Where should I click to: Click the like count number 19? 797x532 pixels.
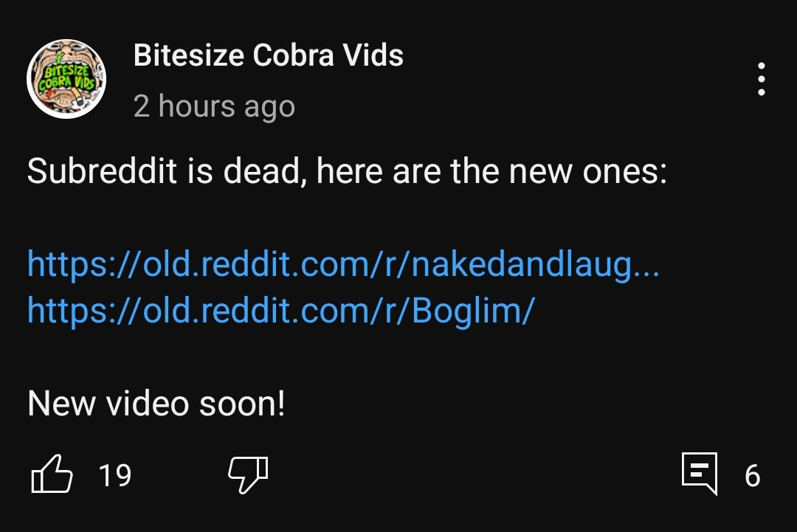click(115, 476)
